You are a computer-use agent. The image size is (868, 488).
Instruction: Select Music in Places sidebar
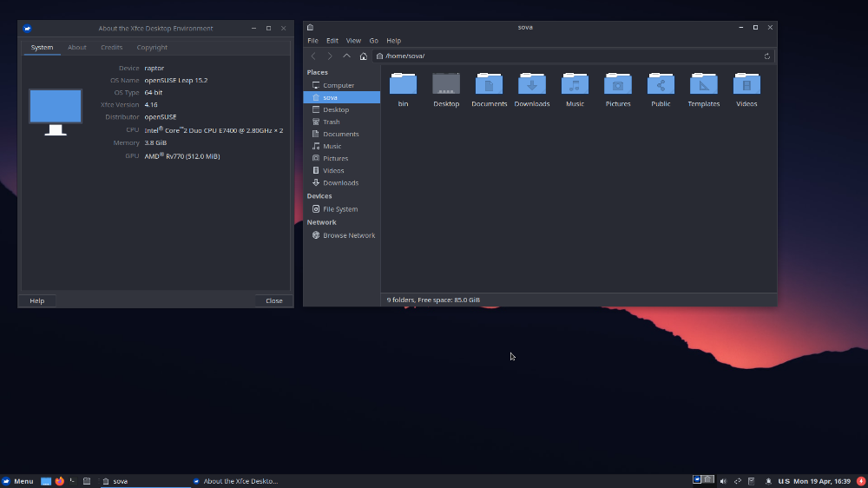(x=341, y=146)
